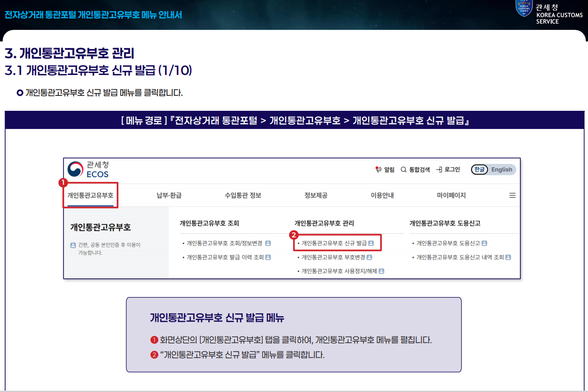588x392 pixels.
Task: Open the 알림 megaphone notifications icon
Action: click(379, 169)
